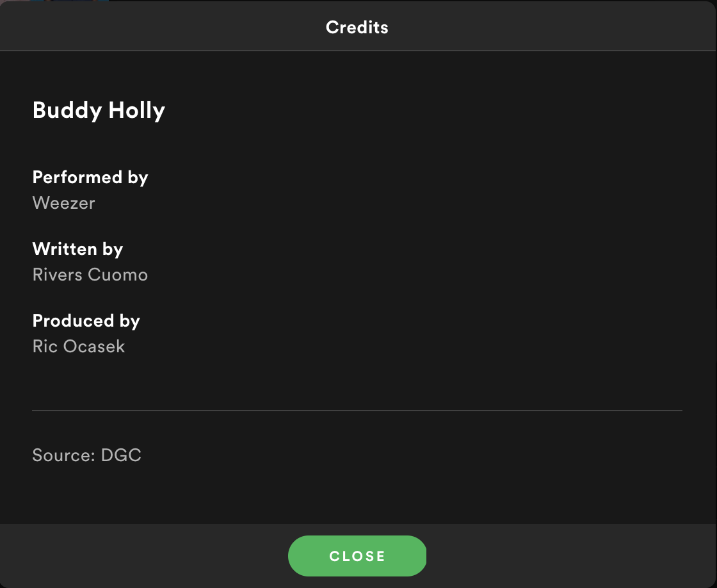Click the DGC label name
717x588 pixels.
point(121,455)
